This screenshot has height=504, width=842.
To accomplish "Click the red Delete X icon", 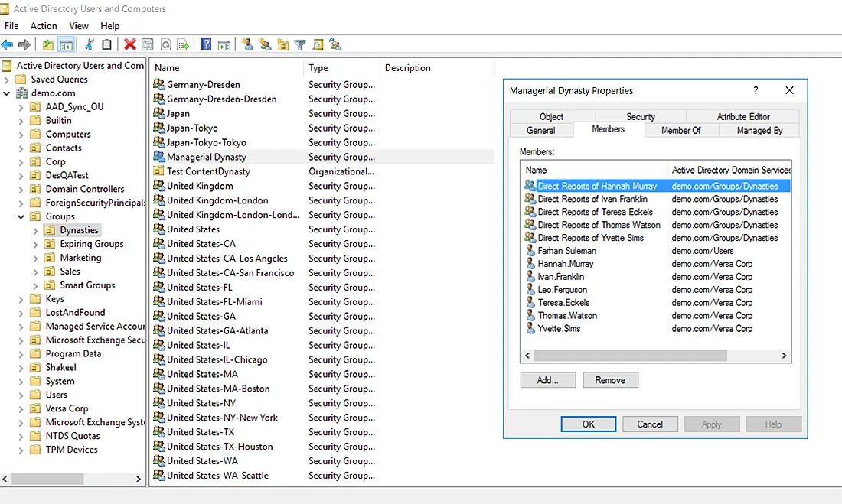I will [130, 45].
